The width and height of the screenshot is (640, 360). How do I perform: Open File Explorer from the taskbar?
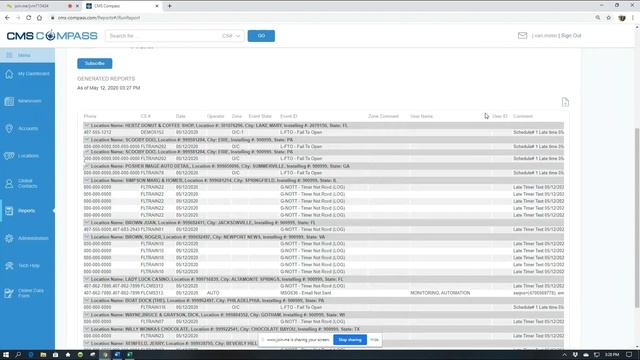43,355
